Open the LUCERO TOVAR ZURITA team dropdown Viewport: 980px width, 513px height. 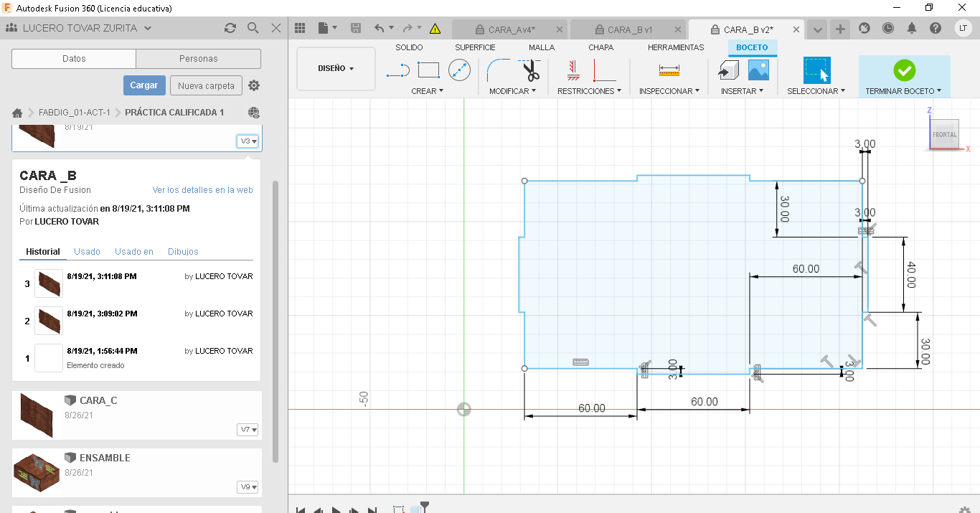click(x=79, y=29)
